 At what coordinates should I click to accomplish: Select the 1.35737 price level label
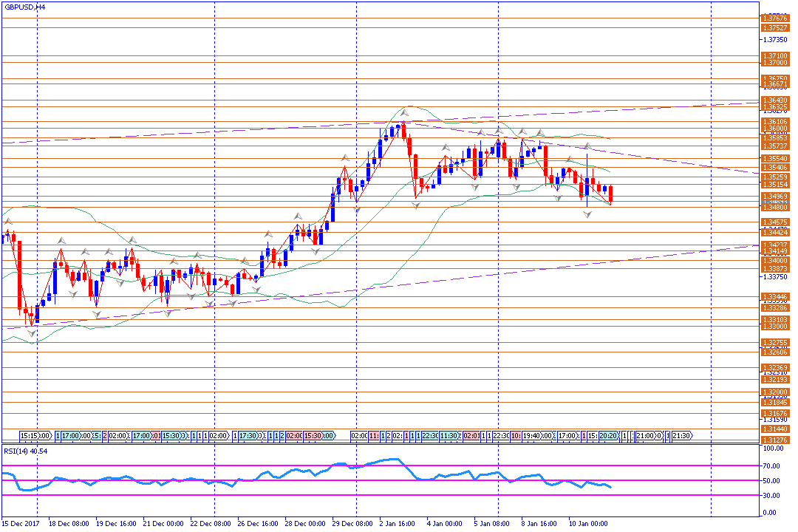pyautogui.click(x=774, y=146)
